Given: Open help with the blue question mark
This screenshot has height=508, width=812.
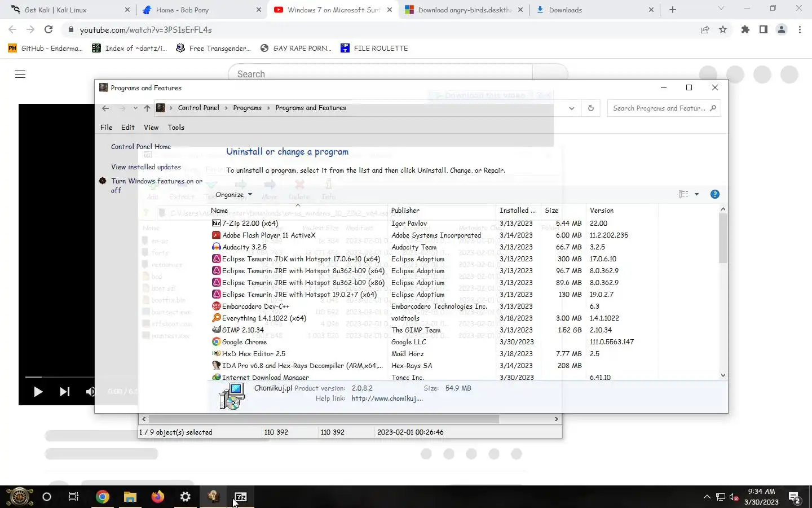Looking at the screenshot, I should tap(714, 194).
